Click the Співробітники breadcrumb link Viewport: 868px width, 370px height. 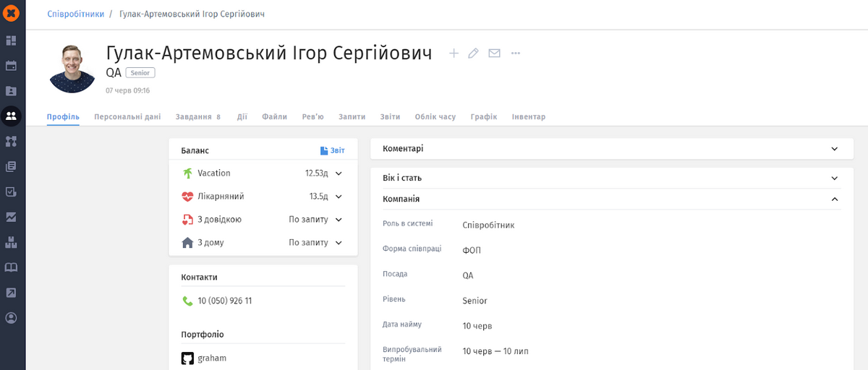pyautogui.click(x=76, y=14)
